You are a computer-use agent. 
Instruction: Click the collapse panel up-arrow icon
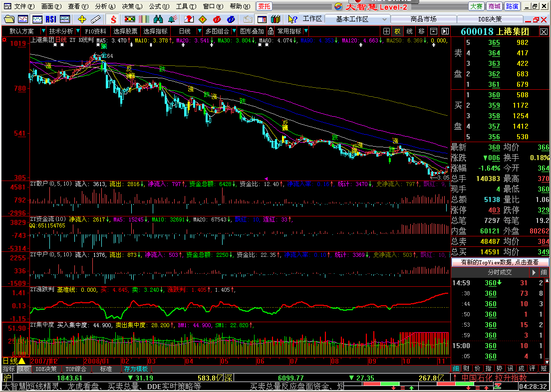click(x=434, y=31)
